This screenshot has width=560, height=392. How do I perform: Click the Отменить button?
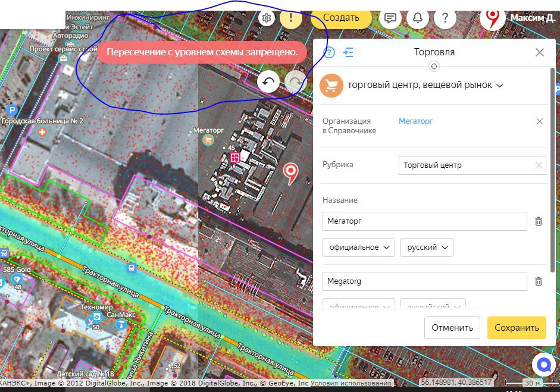tap(452, 328)
